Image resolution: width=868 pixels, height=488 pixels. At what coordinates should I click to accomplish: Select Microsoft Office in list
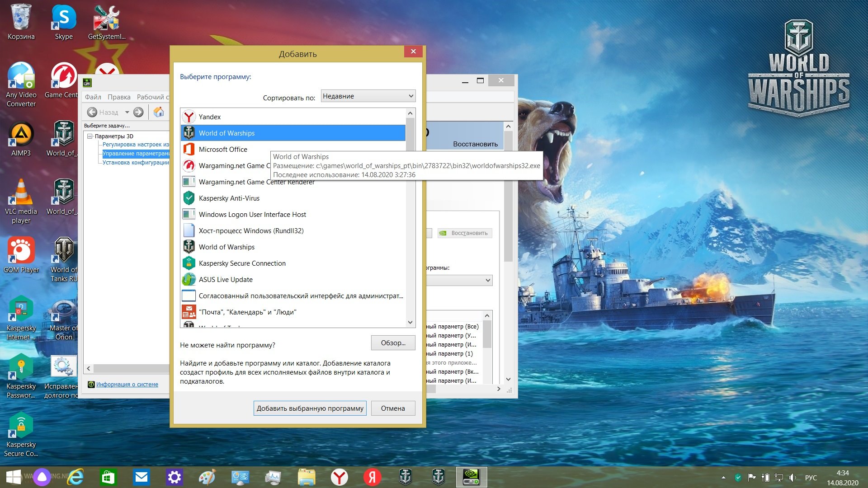click(x=293, y=149)
